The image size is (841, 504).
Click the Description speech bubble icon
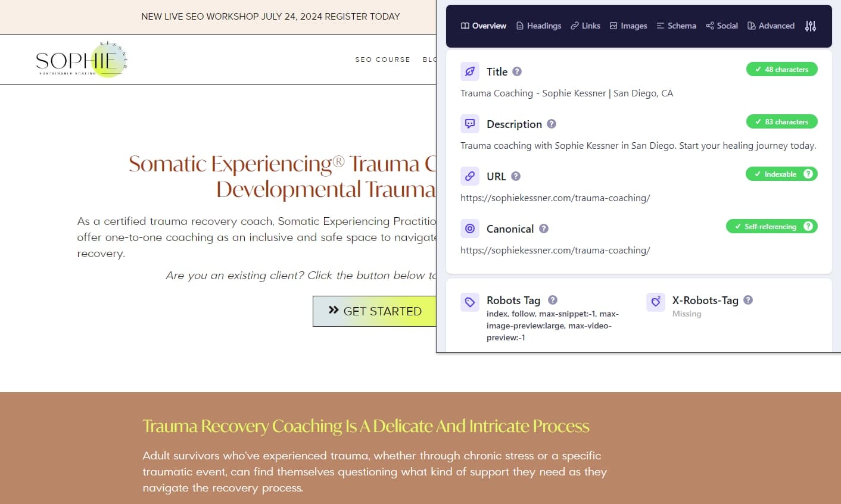[x=470, y=124]
